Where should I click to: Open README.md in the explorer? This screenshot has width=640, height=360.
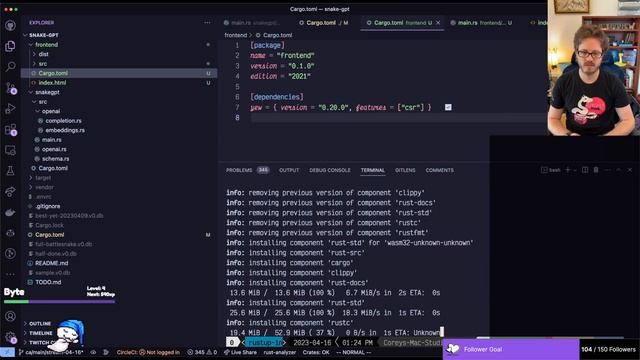51,263
